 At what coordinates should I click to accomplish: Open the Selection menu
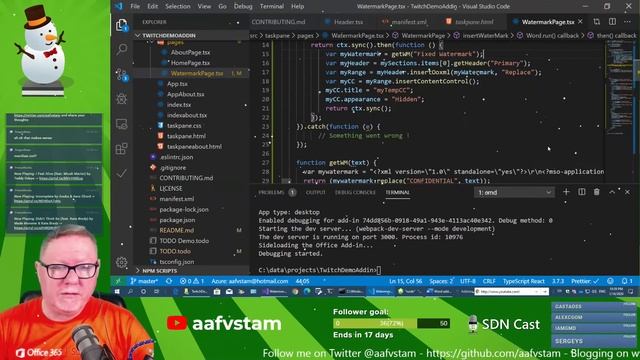coord(178,6)
